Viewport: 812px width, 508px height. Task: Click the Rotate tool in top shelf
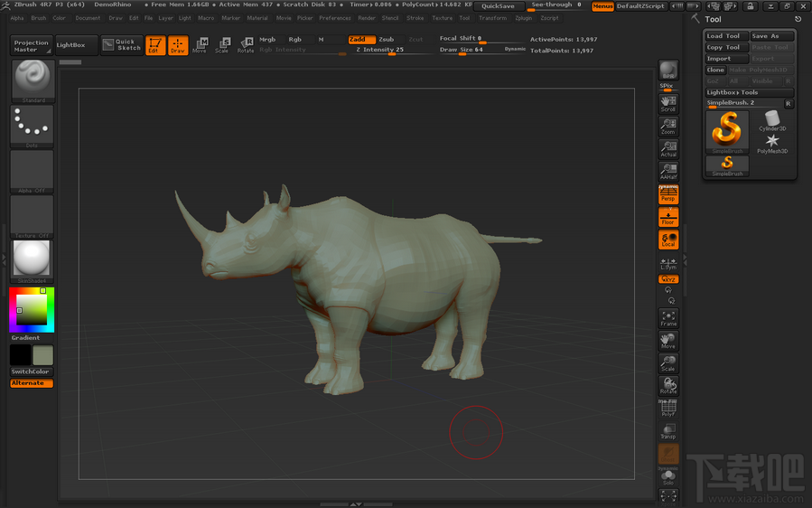tap(246, 45)
